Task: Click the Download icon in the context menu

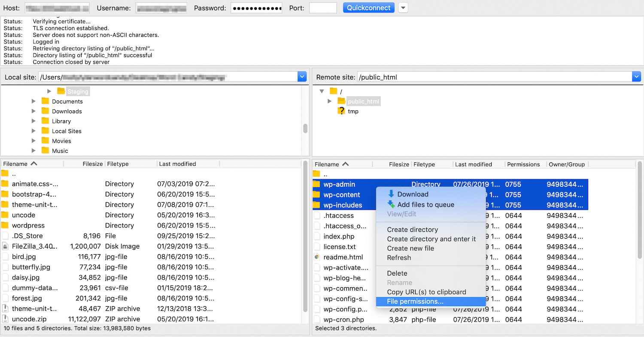Action: [392, 194]
